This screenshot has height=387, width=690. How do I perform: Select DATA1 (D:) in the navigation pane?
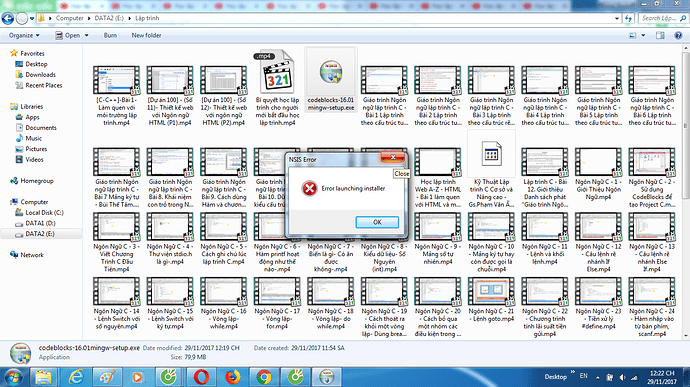(x=40, y=223)
